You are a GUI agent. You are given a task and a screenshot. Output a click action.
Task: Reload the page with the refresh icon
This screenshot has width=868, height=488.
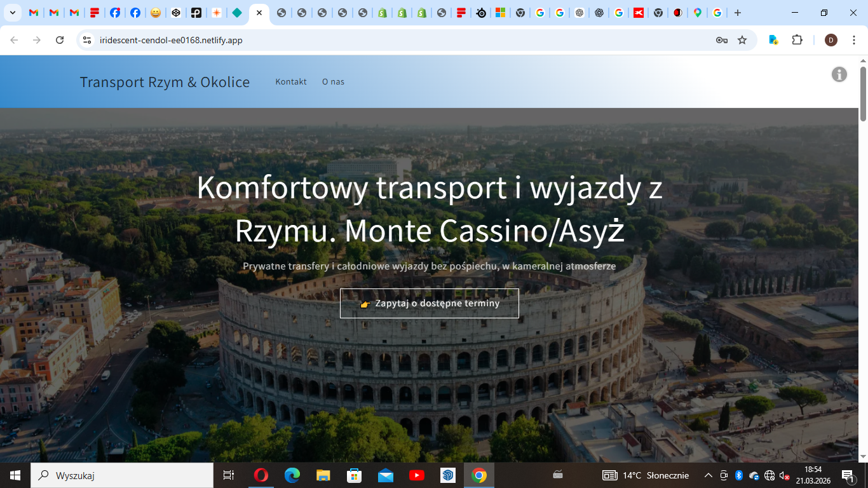click(60, 40)
